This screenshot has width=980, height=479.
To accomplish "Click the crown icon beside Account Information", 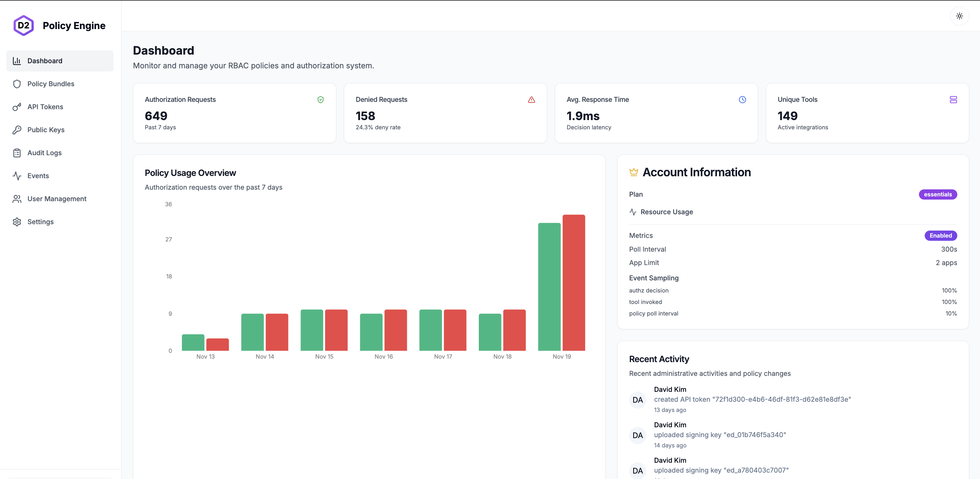I will coord(634,172).
